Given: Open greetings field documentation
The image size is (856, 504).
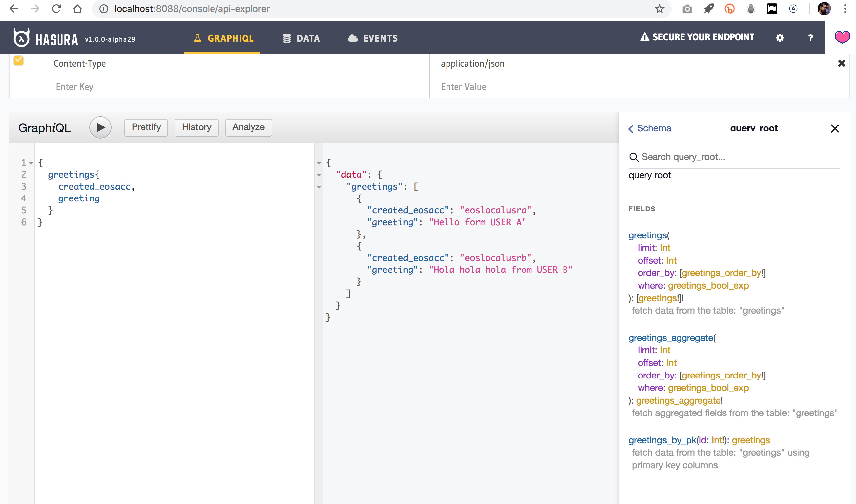Looking at the screenshot, I should coord(647,235).
